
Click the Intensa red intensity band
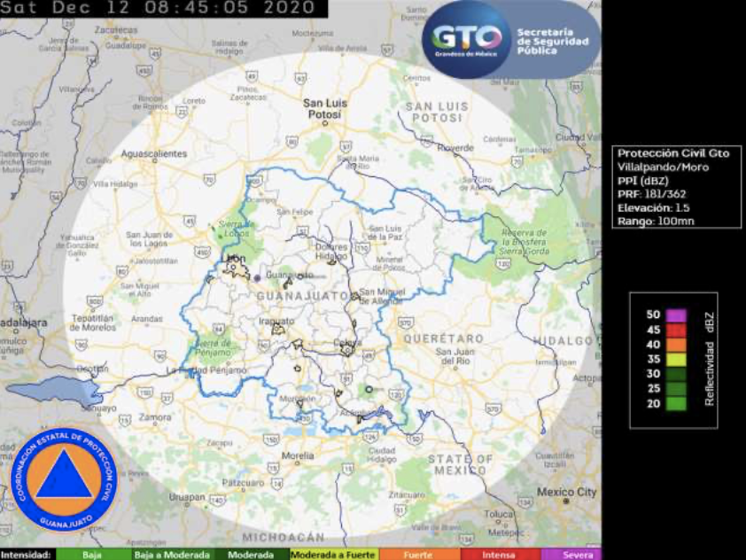click(500, 555)
